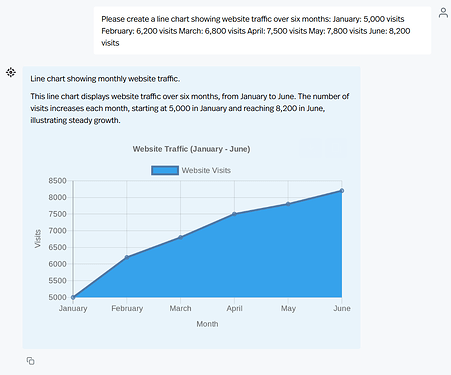Select the June data point on chart
Image resolution: width=451 pixels, height=375 pixels.
[x=342, y=191]
